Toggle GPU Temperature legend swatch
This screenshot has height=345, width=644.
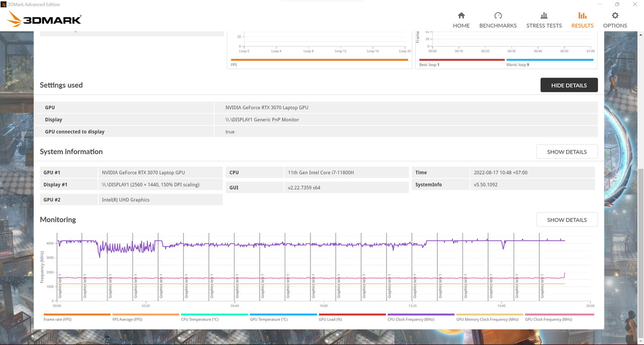point(283,314)
